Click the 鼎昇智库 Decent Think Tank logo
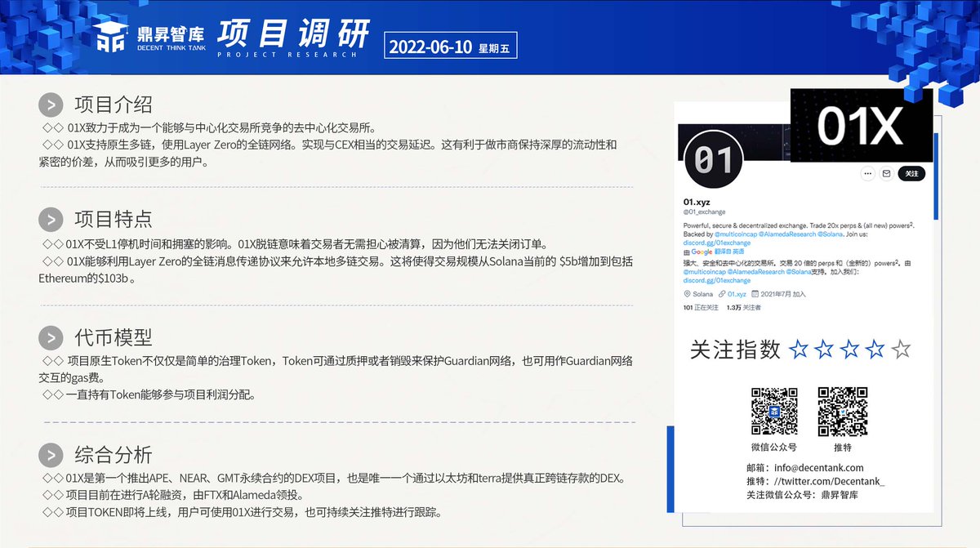Viewport: 980px width, 548px height. tap(149, 37)
